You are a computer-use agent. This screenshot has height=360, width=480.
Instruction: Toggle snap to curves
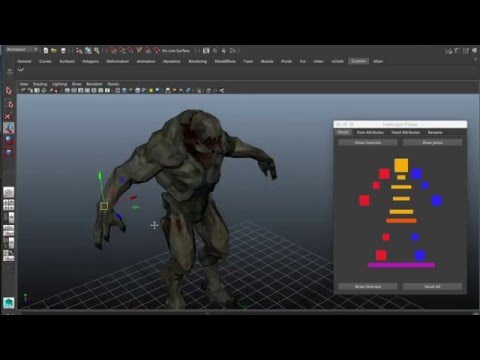click(122, 51)
